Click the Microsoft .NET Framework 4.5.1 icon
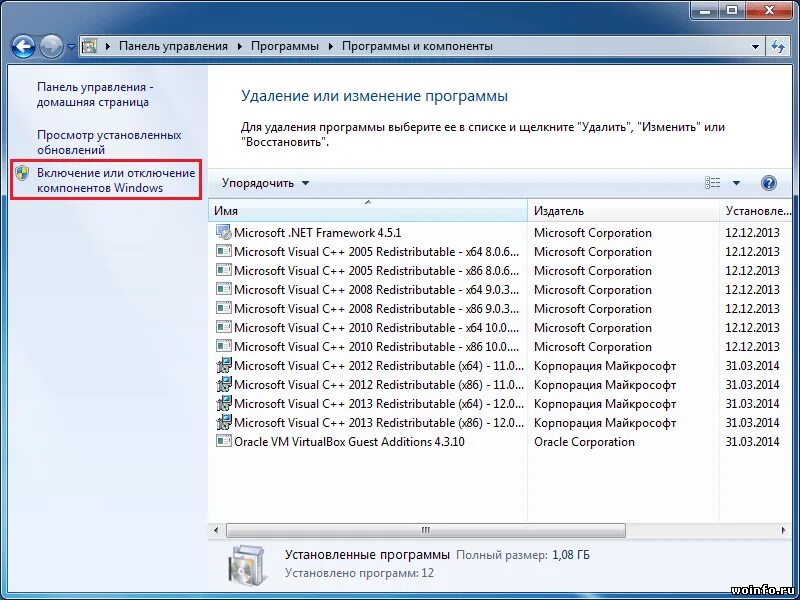The height and width of the screenshot is (600, 800). (x=223, y=233)
